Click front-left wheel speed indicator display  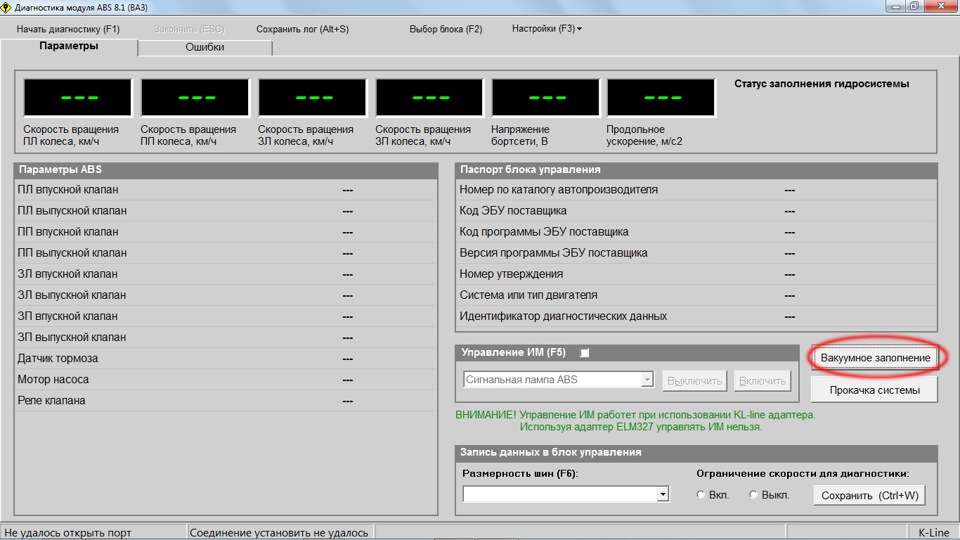point(78,97)
